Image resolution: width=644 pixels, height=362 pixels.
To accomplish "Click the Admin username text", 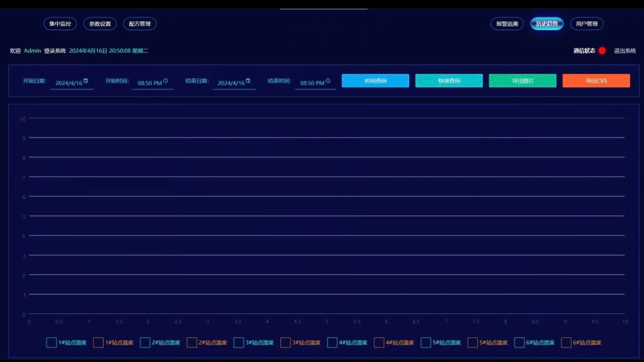I will click(x=32, y=51).
